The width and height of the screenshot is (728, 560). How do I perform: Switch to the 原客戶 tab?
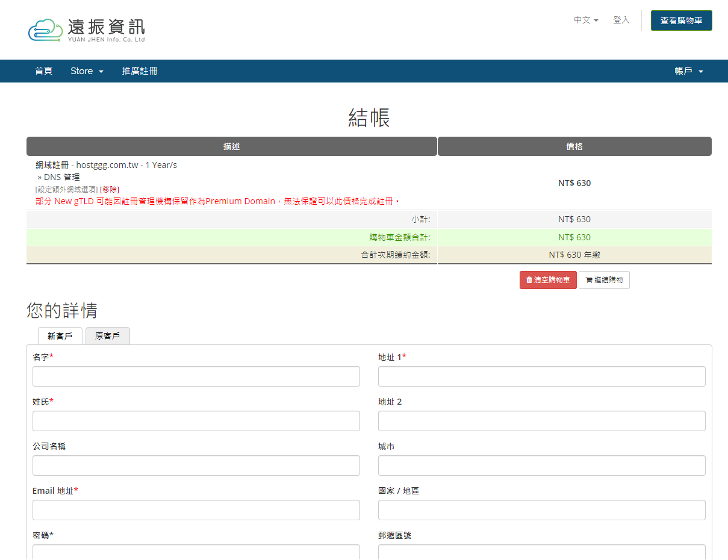click(108, 336)
